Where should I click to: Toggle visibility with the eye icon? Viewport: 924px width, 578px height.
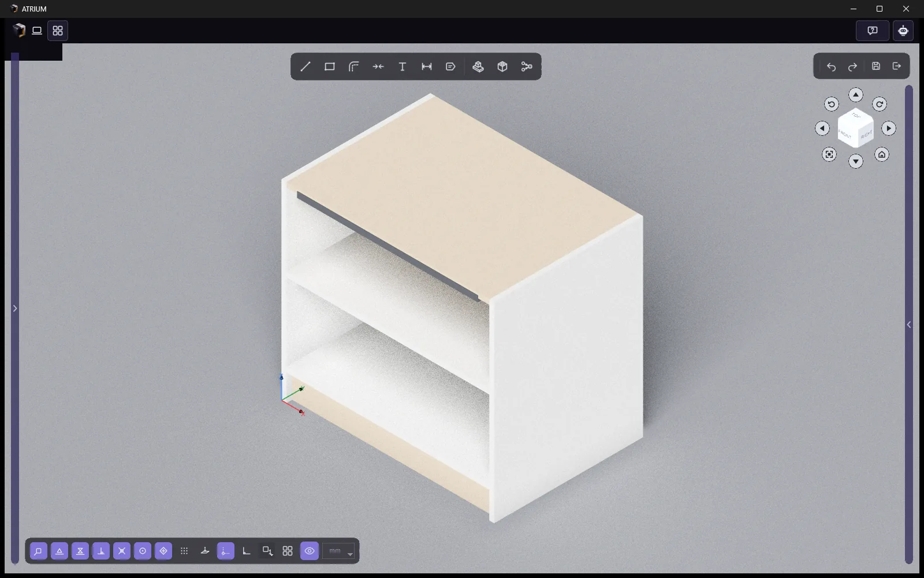(310, 551)
